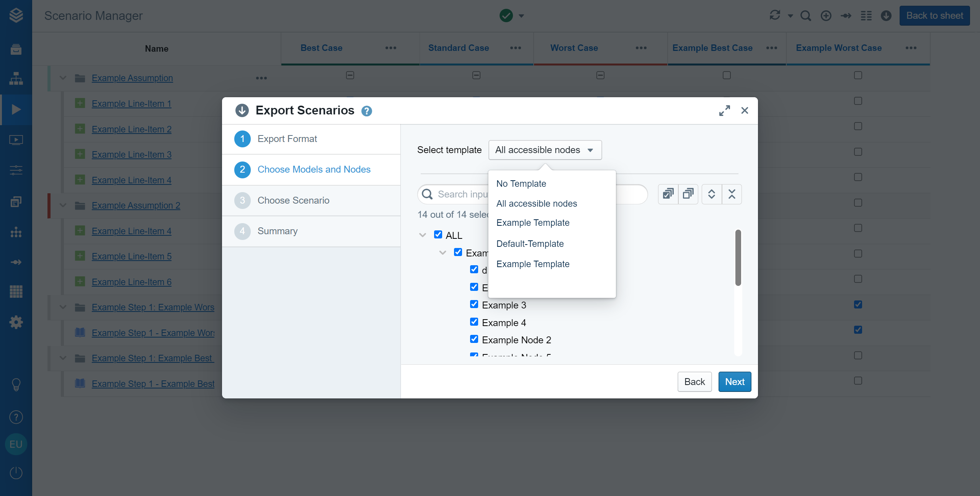The image size is (980, 496).
Task: Click the deselect-all nodes icon in dialog
Action: (x=688, y=194)
